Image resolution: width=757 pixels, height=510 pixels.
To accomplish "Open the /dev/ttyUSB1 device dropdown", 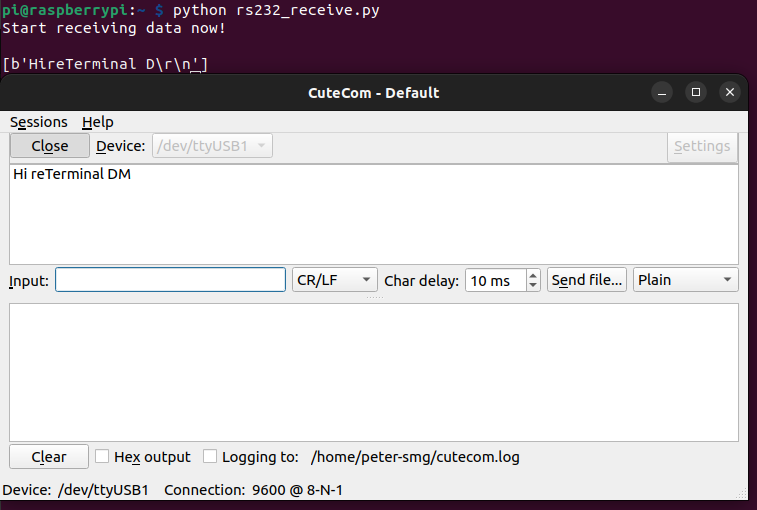I will pos(212,146).
